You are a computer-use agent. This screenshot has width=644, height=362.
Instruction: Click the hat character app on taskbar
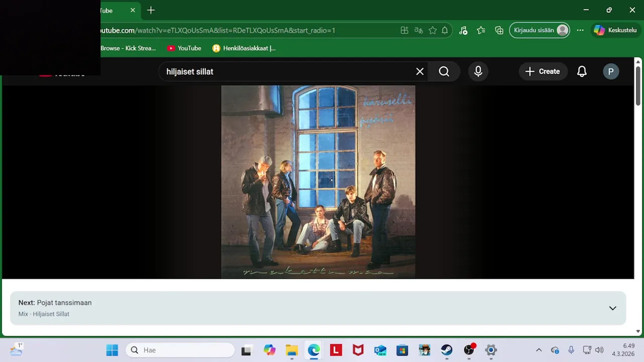pyautogui.click(x=425, y=350)
